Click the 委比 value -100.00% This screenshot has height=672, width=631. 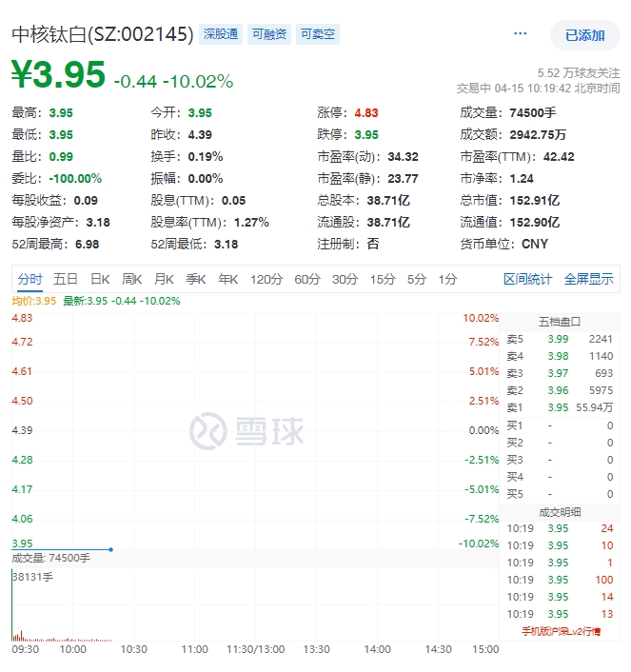(75, 179)
